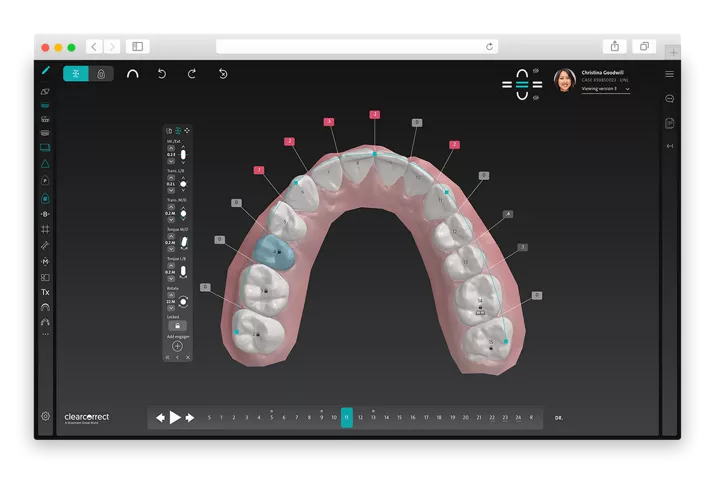Click the redo arrow in top toolbar
Screen dimensions: 720x481
(191, 74)
